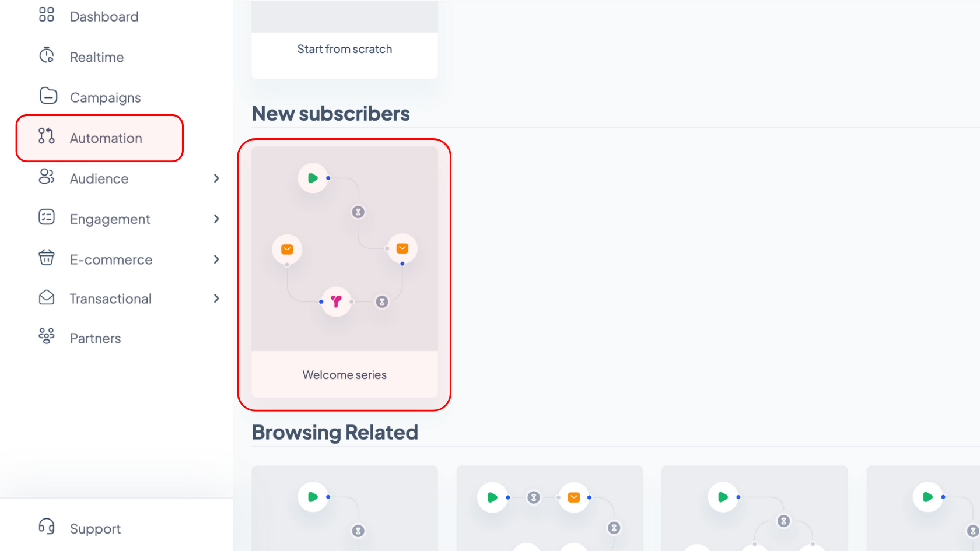Image resolution: width=980 pixels, height=551 pixels.
Task: Click the Engagement checklist icon
Action: coord(47,217)
